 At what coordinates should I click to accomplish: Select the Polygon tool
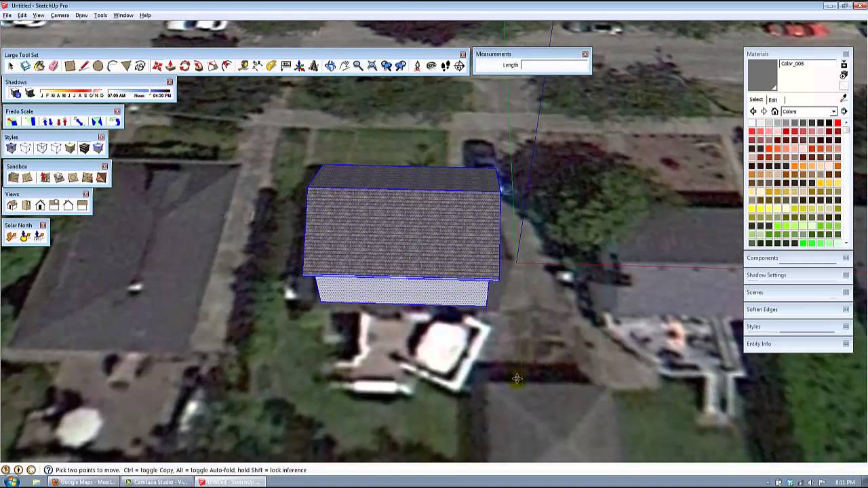[x=127, y=66]
